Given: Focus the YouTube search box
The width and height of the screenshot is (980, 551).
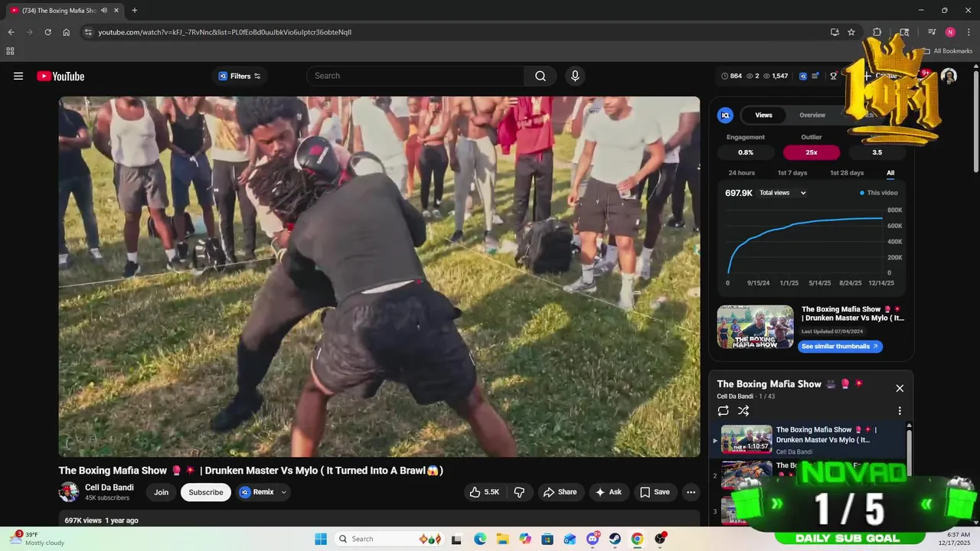Looking at the screenshot, I should point(416,76).
